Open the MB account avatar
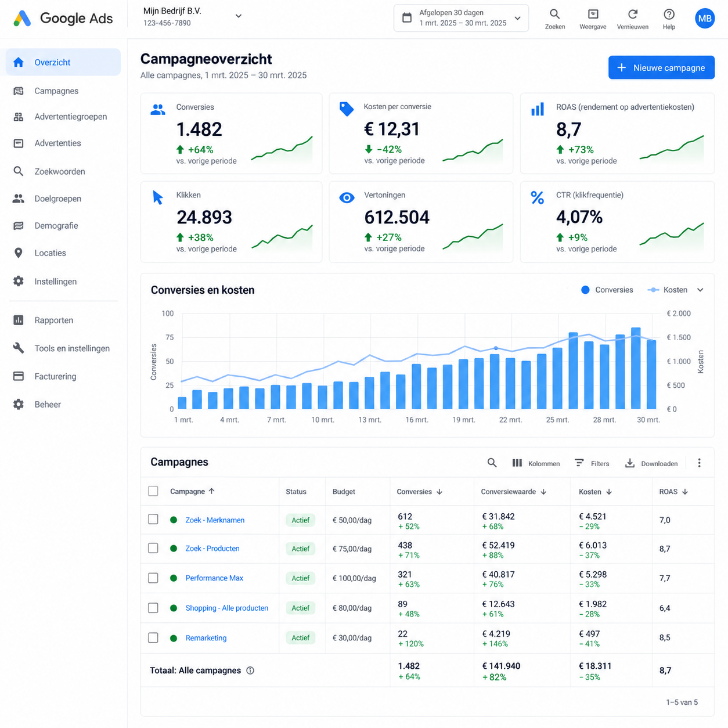 click(x=705, y=19)
